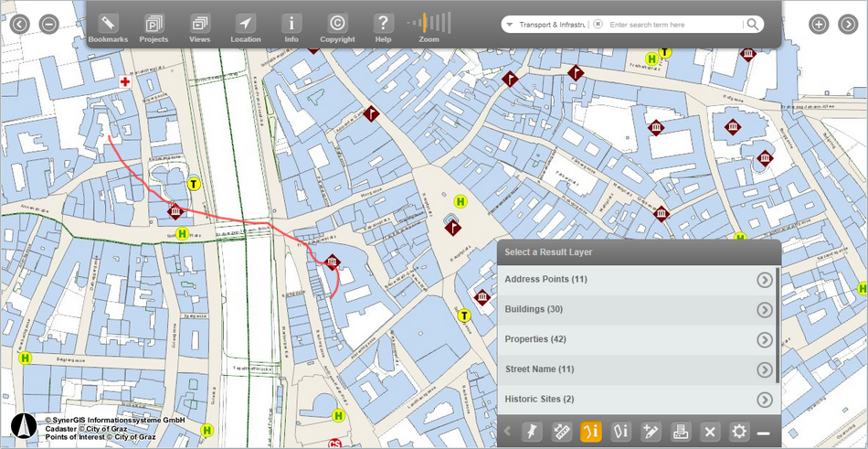Image resolution: width=868 pixels, height=449 pixels.
Task: Select the polygon-identify info tool
Action: [x=620, y=432]
